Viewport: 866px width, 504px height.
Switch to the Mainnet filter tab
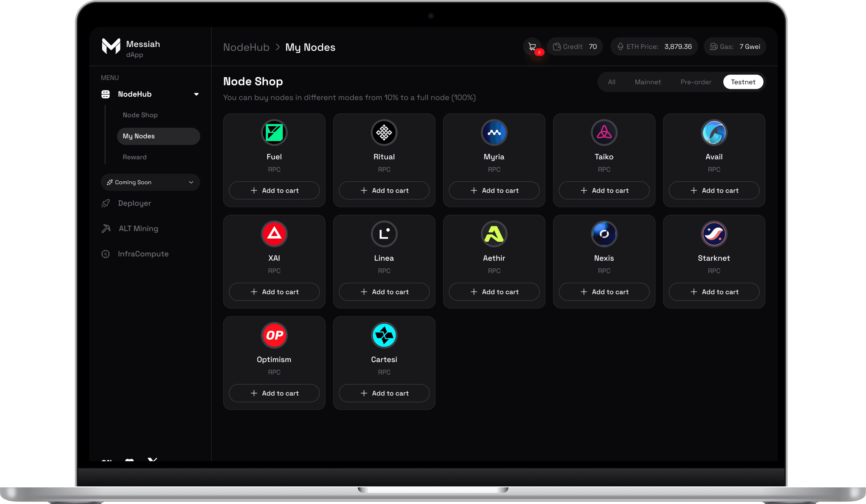coord(648,82)
